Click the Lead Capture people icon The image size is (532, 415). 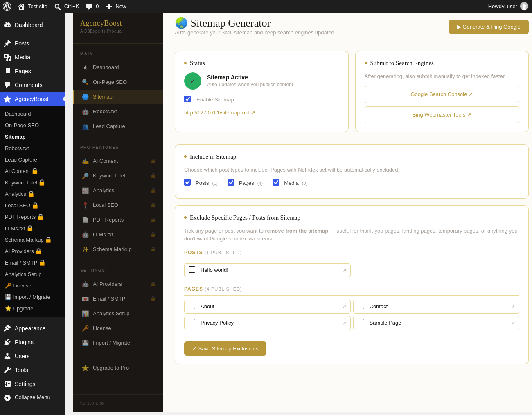85,126
